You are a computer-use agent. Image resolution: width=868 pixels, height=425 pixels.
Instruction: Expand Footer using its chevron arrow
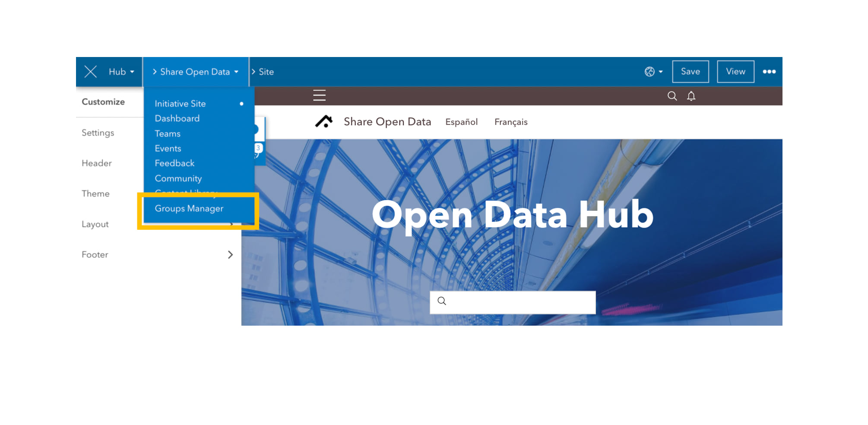tap(230, 255)
